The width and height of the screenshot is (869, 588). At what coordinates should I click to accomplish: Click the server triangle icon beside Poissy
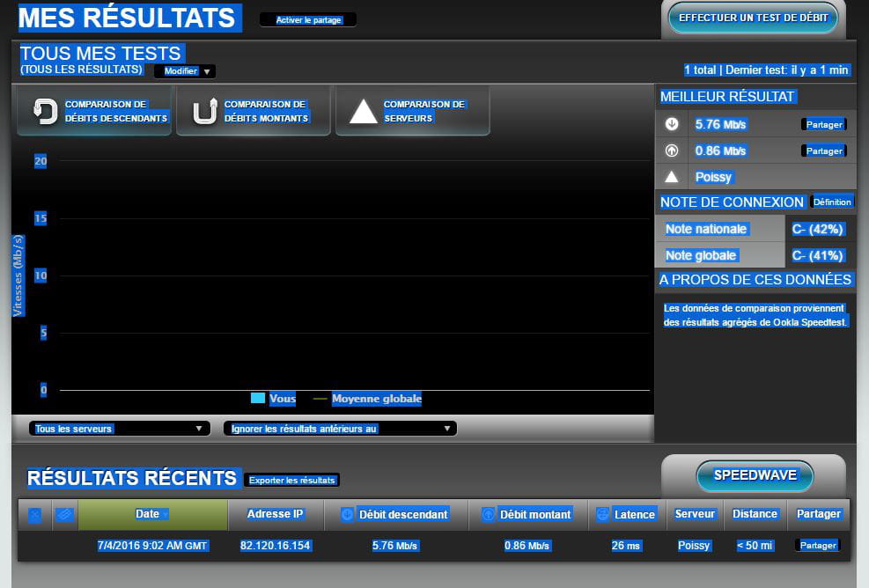click(672, 177)
